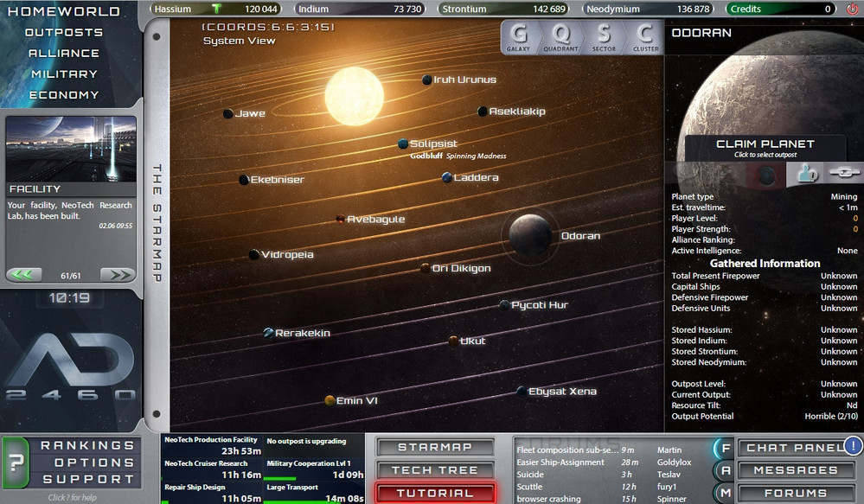Click the chain link icon in planet panel
The width and height of the screenshot is (864, 504).
click(843, 174)
